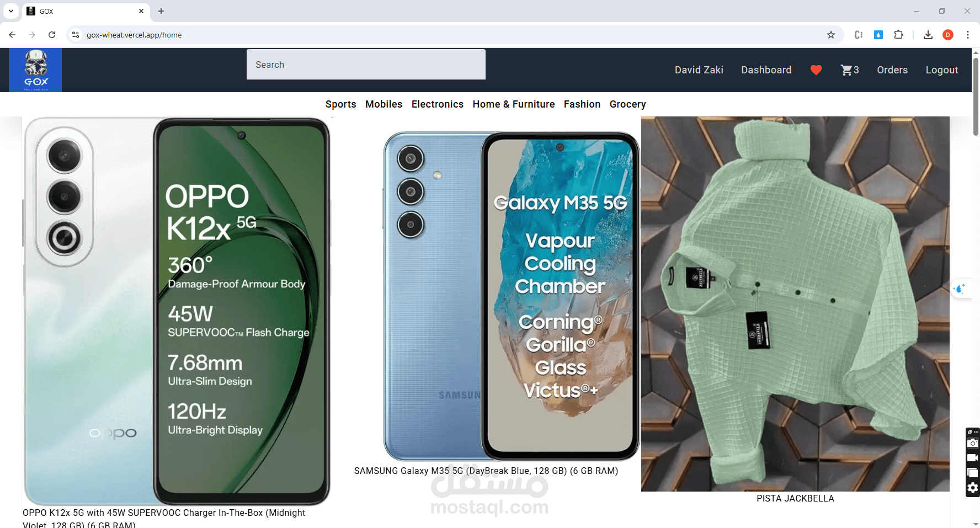
Task: Click the GOX logo in header
Action: pos(35,70)
